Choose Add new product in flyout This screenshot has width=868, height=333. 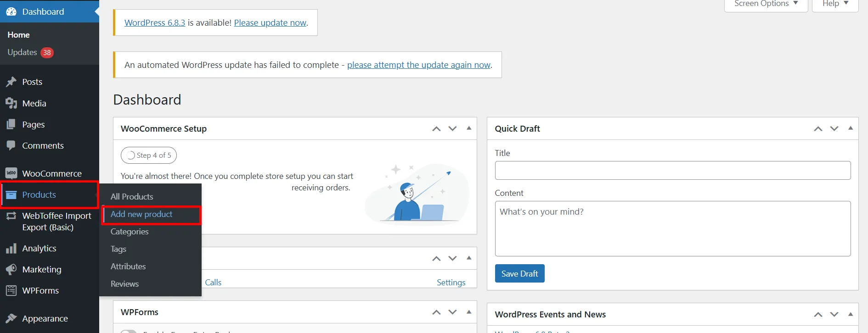[141, 214]
